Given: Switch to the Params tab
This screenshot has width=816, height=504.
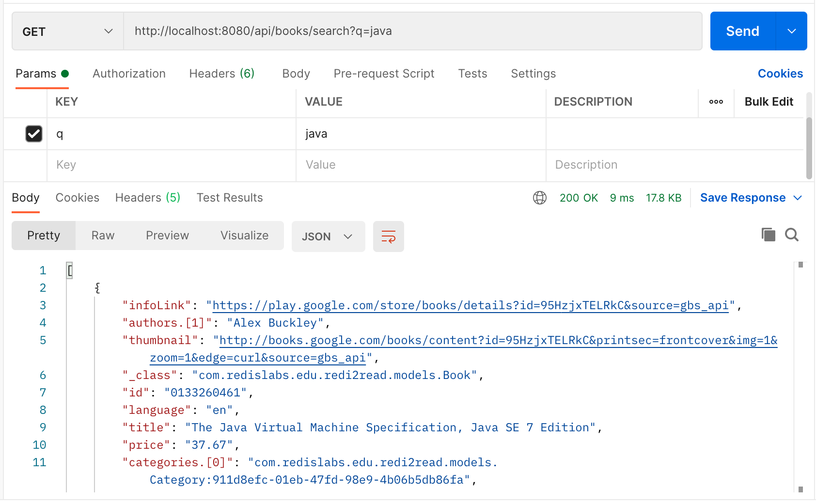Looking at the screenshot, I should (42, 74).
